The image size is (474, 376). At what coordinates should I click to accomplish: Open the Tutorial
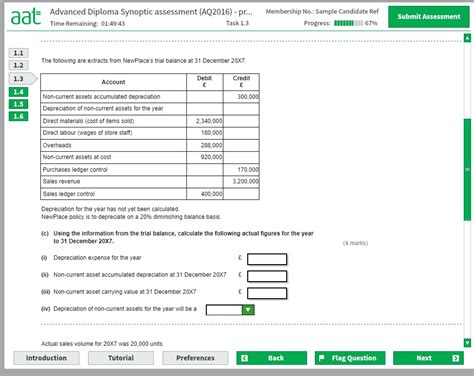[121, 358]
